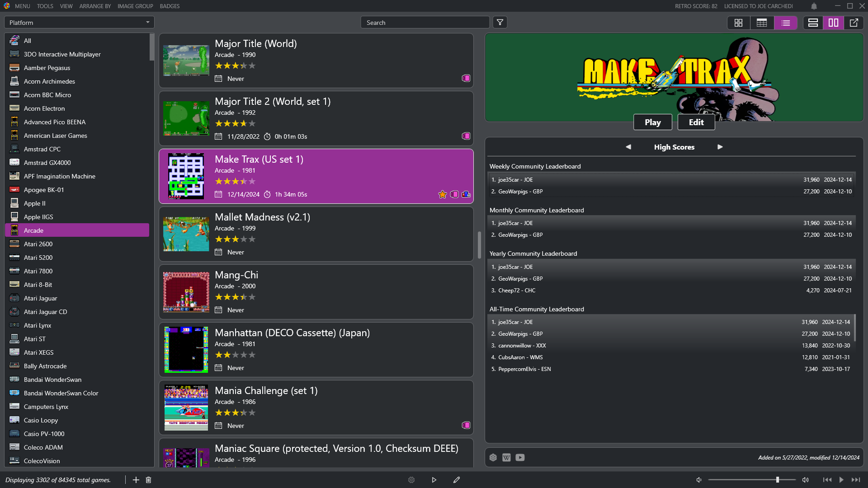Switch to the grid tiles view
This screenshot has height=488, width=868.
point(739,23)
